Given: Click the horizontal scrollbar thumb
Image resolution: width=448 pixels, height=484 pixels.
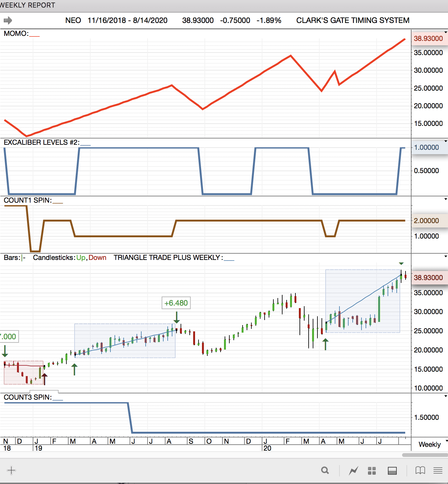Looking at the screenshot, I should pos(425,455).
